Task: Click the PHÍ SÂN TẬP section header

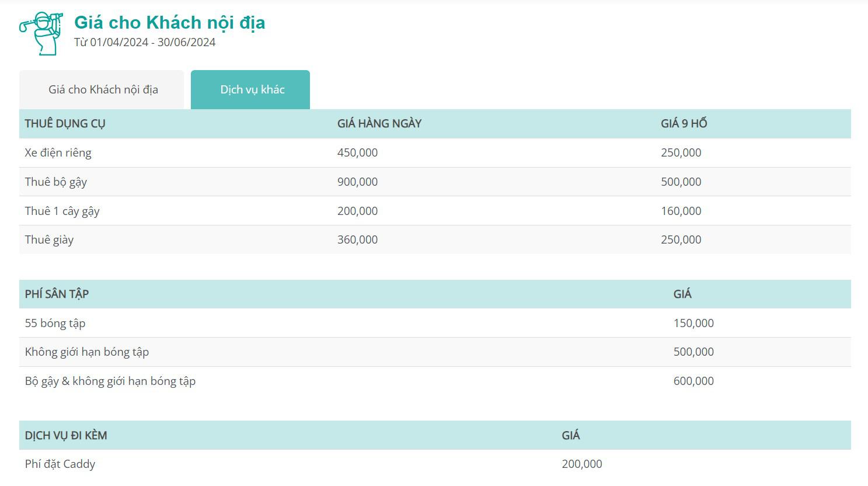Action: pos(57,294)
